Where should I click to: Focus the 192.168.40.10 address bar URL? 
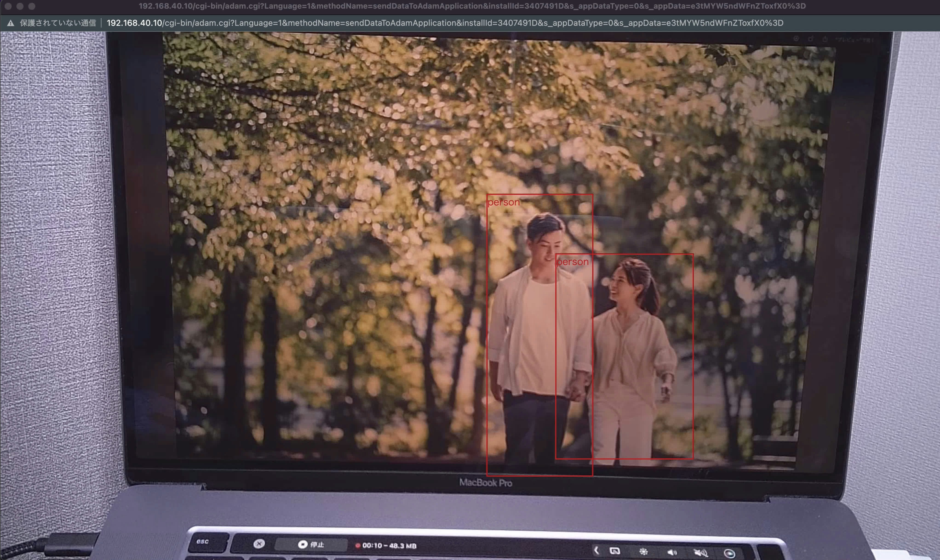coord(444,23)
